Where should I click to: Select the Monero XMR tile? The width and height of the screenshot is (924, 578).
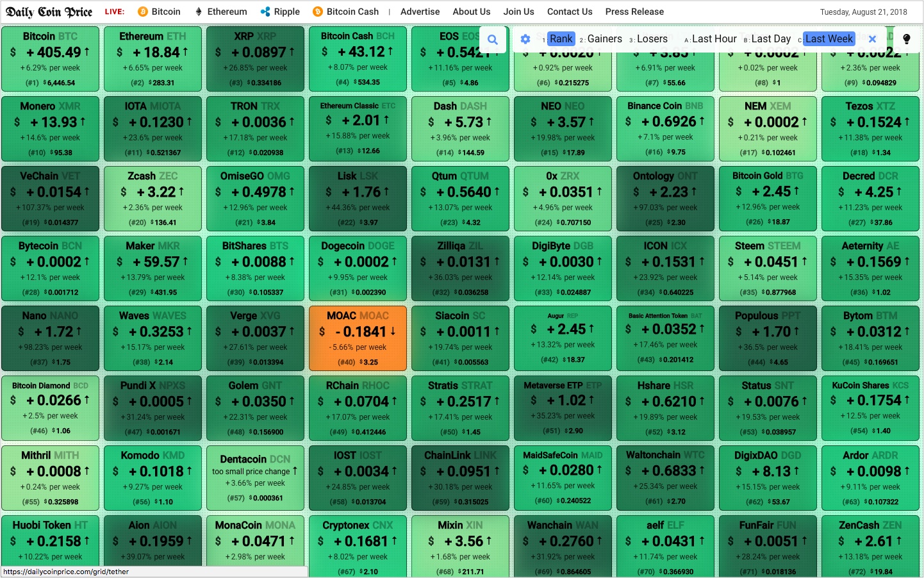51,129
